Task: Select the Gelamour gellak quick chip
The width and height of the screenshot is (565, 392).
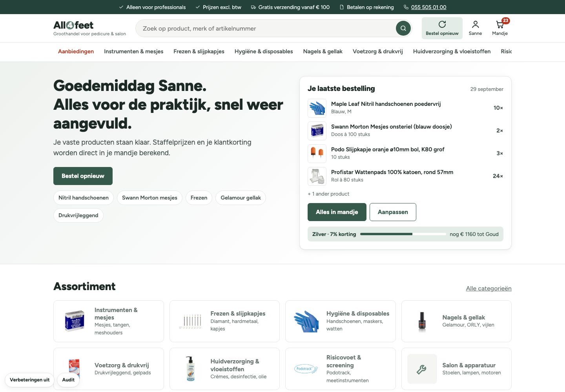Action: (241, 198)
